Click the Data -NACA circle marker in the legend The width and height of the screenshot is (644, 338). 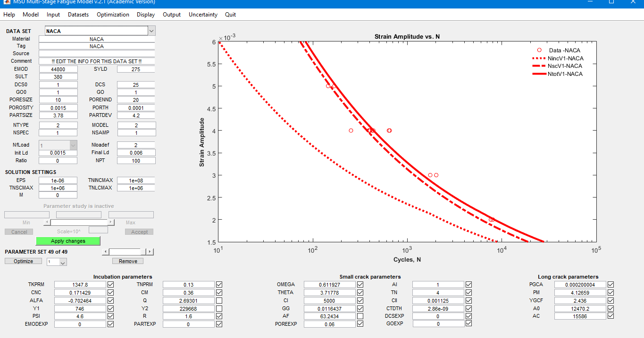[539, 50]
